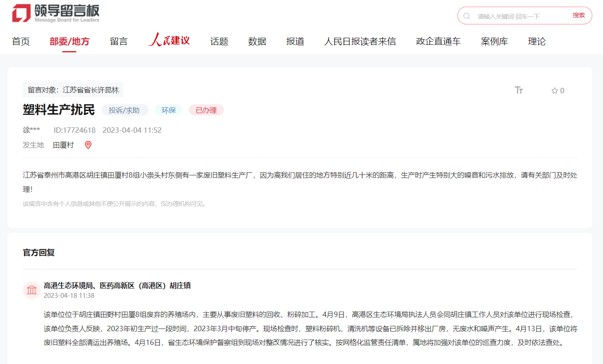Click the 人民建议 logo graphic
The width and height of the screenshot is (603, 364).
169,40
